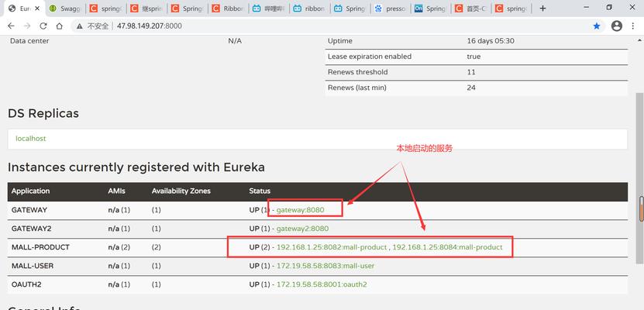644x310 pixels.
Task: Click the Instances currently registered with Eureka heading
Action: [x=136, y=167]
